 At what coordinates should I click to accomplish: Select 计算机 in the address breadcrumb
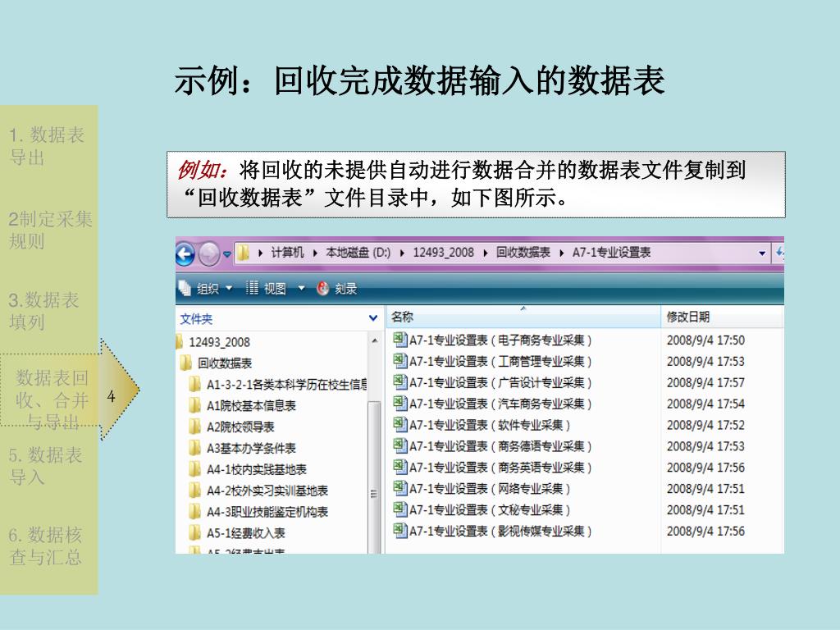(287, 253)
